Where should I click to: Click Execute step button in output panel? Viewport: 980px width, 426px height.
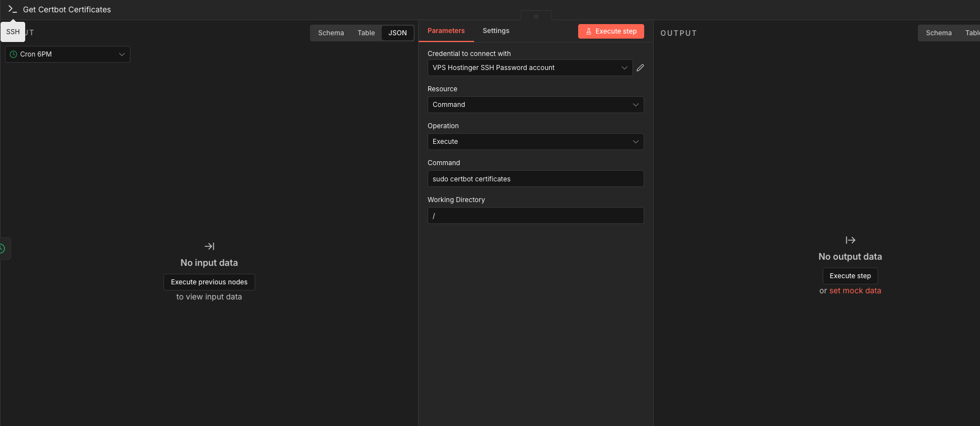pyautogui.click(x=850, y=276)
